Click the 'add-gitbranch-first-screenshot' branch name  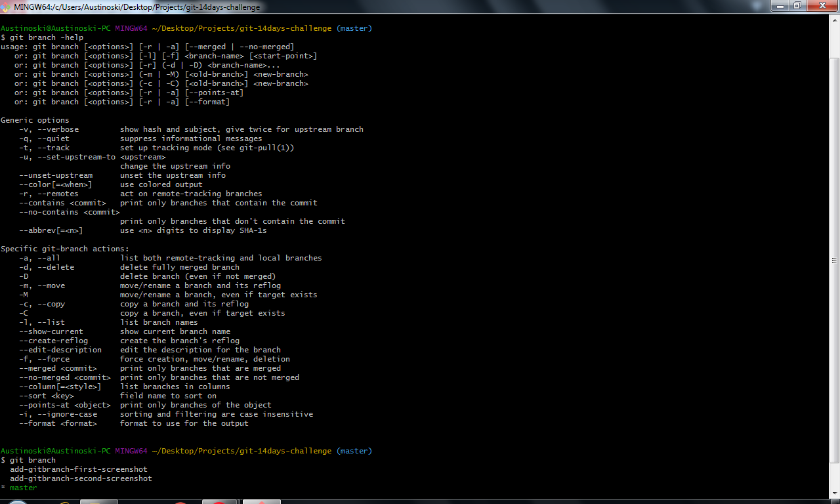coord(79,469)
